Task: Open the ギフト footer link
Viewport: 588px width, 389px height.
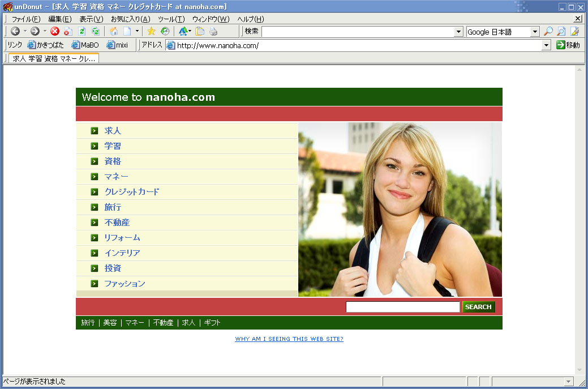Action: pos(212,323)
